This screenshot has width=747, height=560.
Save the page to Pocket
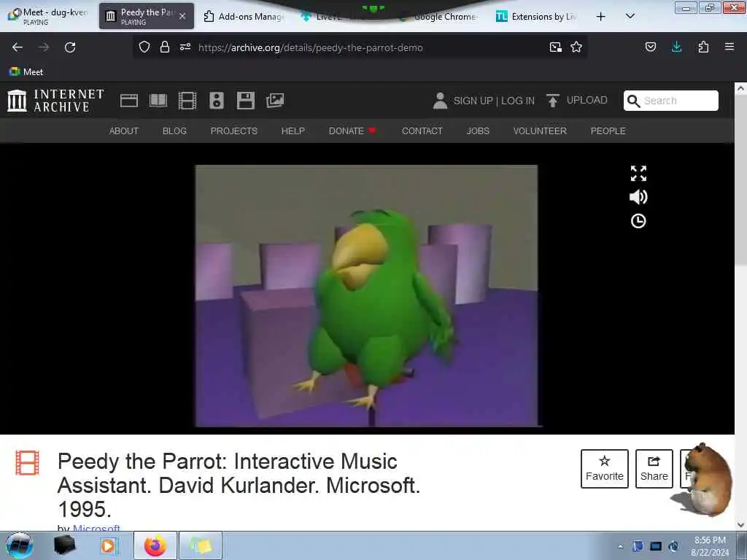[651, 47]
